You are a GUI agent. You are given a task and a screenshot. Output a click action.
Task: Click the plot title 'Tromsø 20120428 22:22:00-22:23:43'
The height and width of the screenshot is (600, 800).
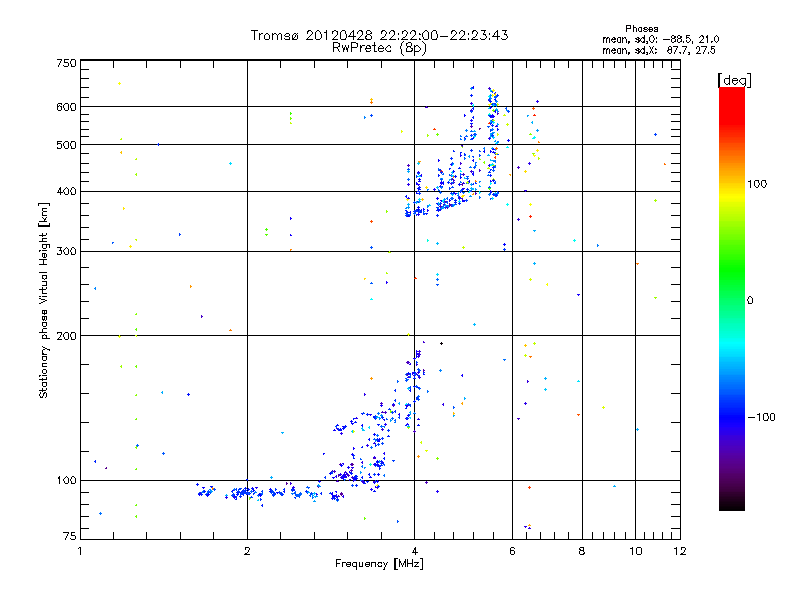[379, 35]
